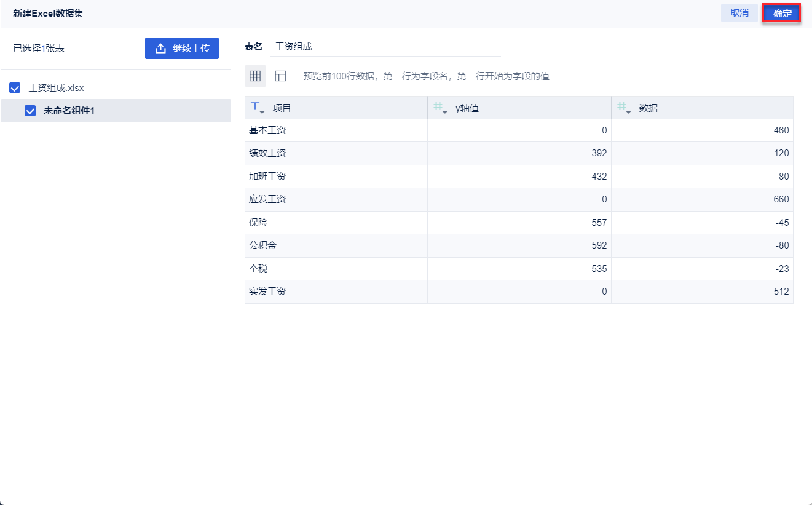Open field type dropdown for y轴值

click(445, 111)
